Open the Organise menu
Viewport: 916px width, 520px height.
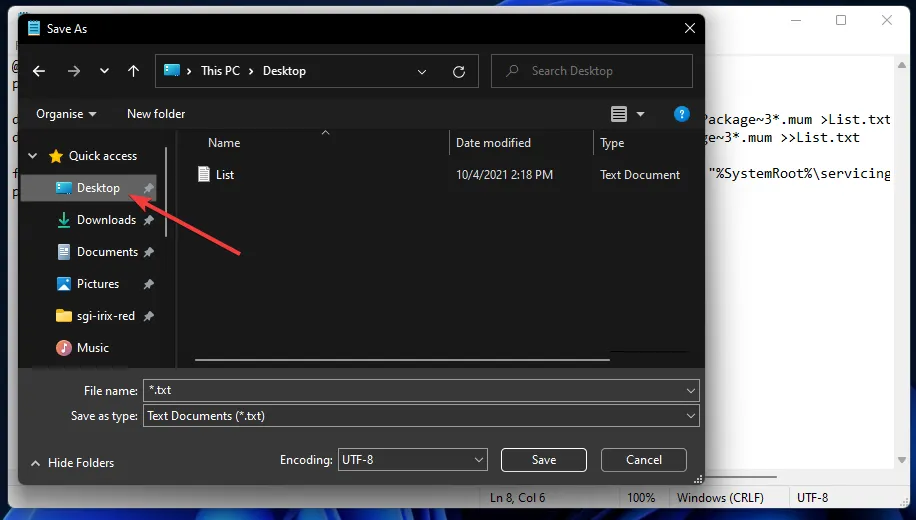coord(66,114)
